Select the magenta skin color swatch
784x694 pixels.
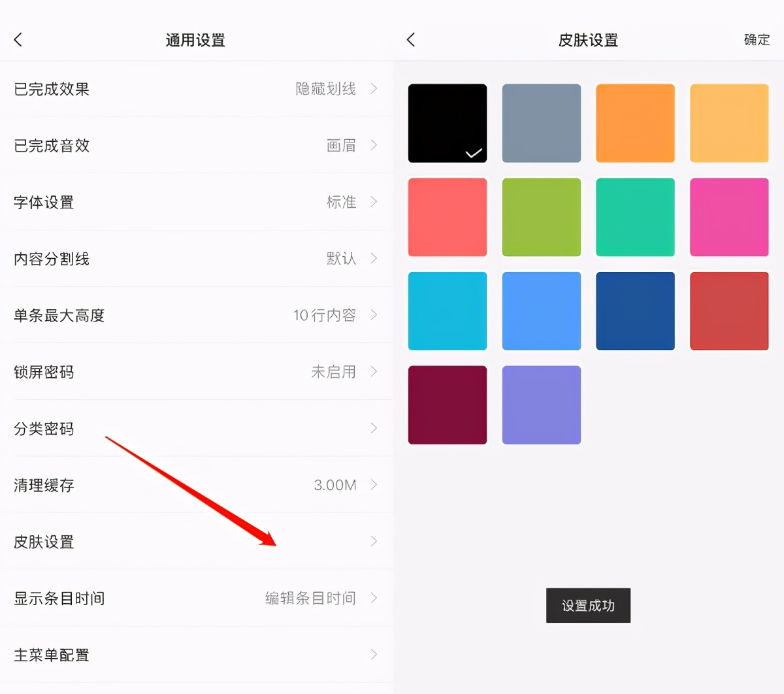[729, 217]
